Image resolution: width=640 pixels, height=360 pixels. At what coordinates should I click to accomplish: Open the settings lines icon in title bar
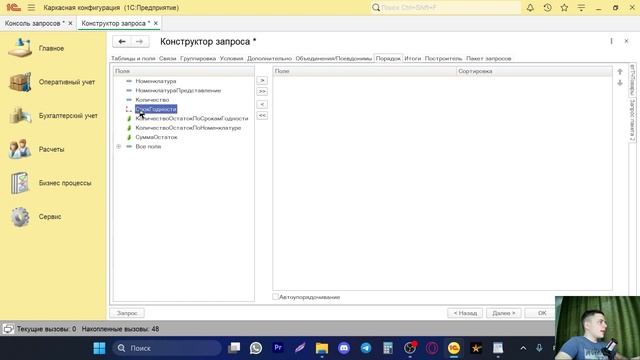tap(581, 7)
